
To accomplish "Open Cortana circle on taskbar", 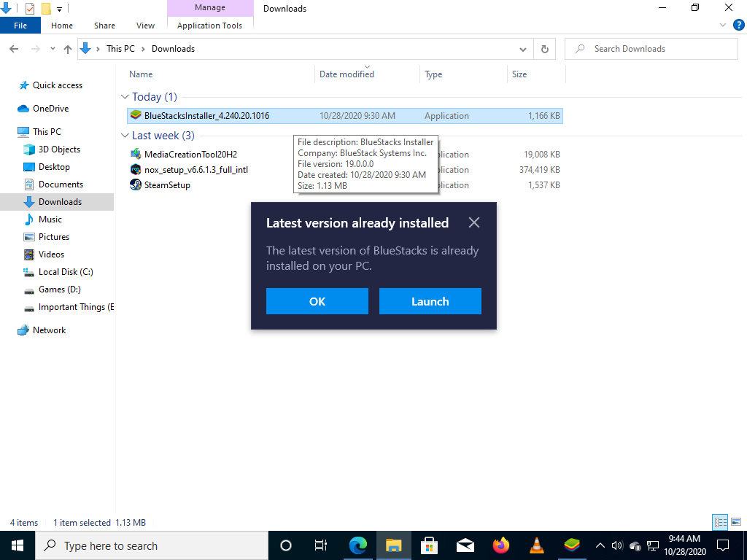I will (x=286, y=545).
